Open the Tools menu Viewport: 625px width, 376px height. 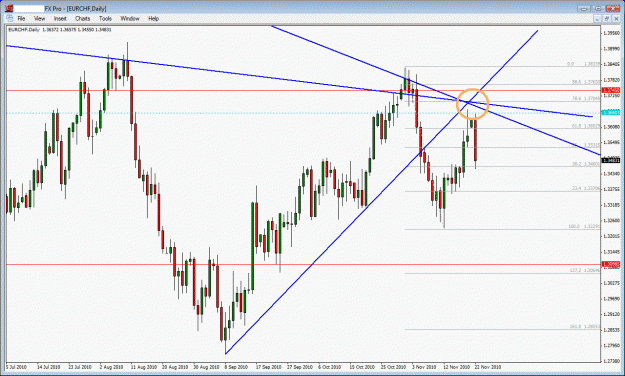105,18
